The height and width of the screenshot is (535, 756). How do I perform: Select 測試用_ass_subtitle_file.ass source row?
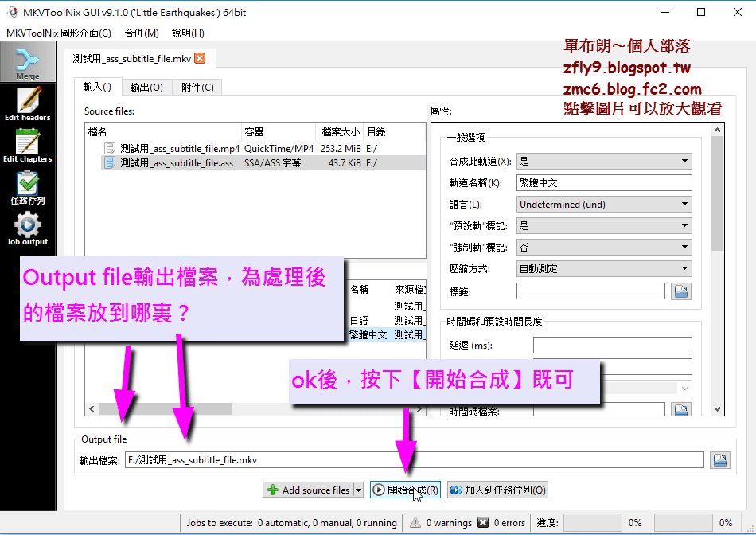[255, 162]
